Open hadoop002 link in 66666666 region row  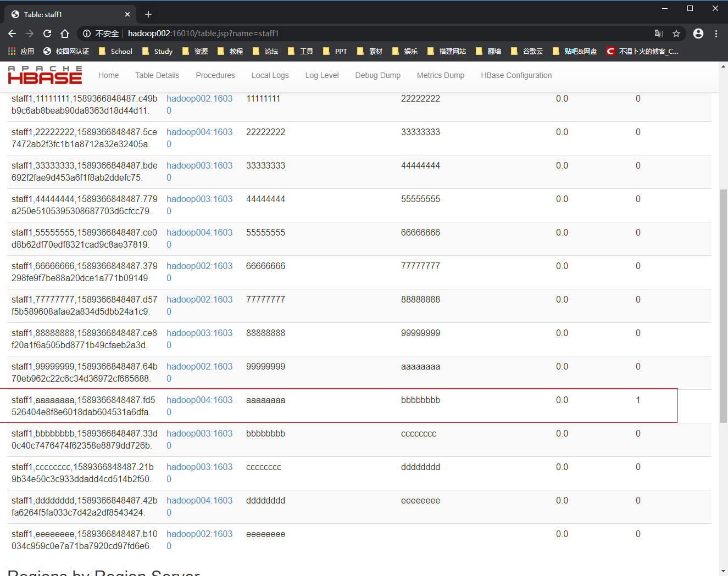[x=199, y=272]
